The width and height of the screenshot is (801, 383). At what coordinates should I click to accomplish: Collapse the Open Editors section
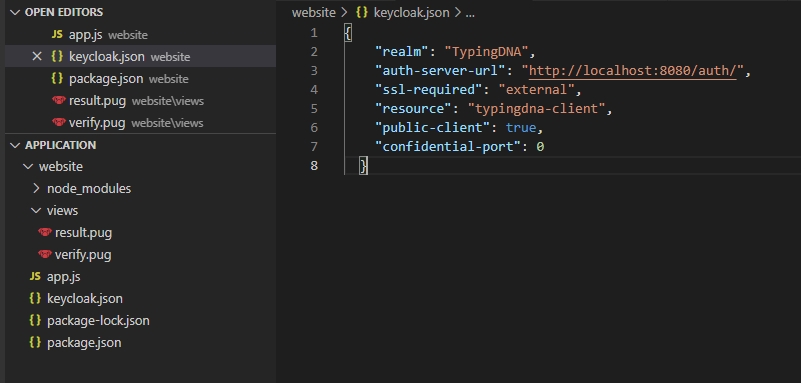click(16, 12)
